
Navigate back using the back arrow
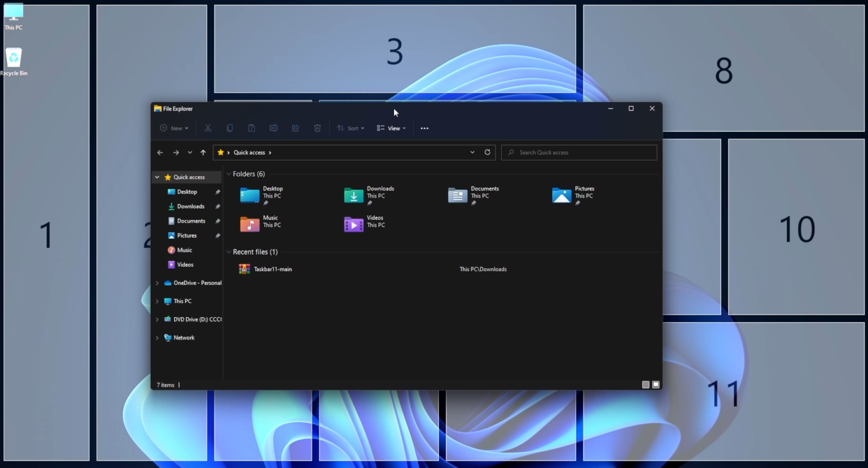160,152
